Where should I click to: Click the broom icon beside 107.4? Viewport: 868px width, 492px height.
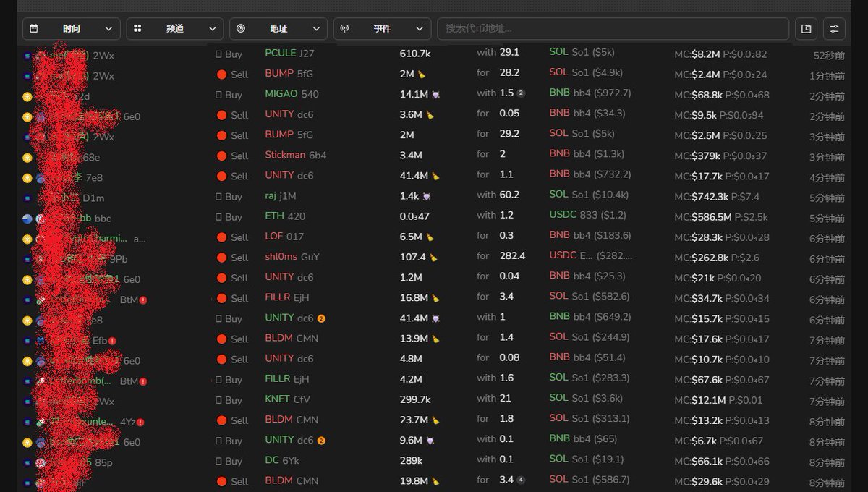pos(433,258)
